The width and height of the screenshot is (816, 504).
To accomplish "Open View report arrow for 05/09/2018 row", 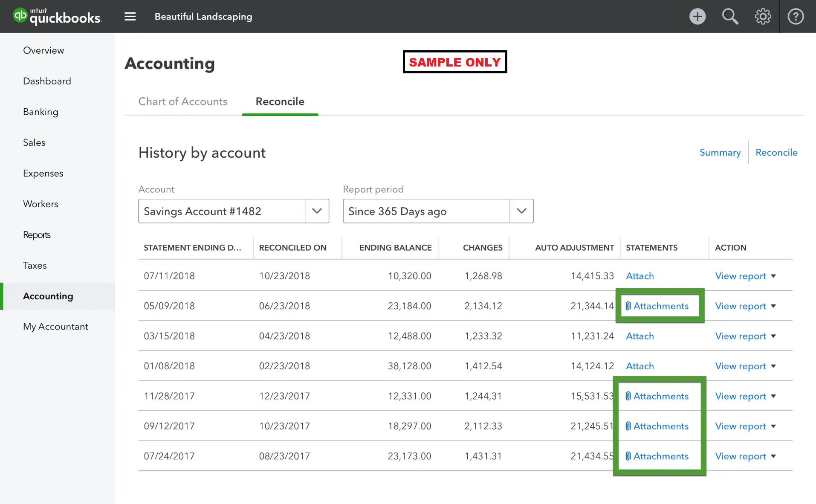I will pyautogui.click(x=773, y=306).
